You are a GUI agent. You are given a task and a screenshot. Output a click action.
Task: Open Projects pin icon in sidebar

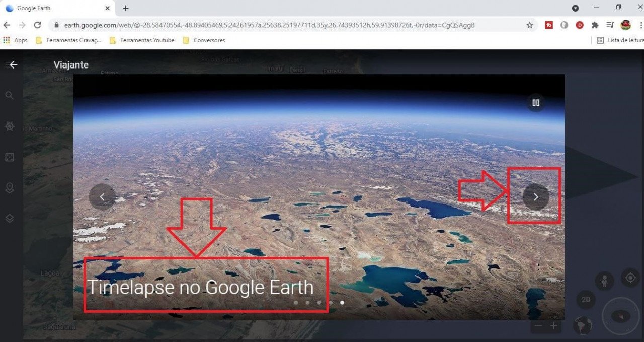pyautogui.click(x=9, y=188)
